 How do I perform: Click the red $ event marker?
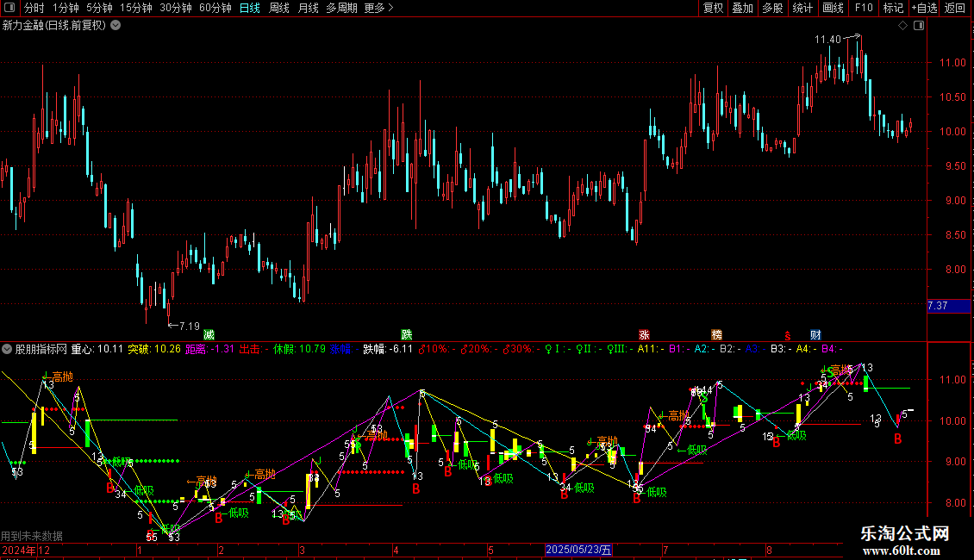788,335
